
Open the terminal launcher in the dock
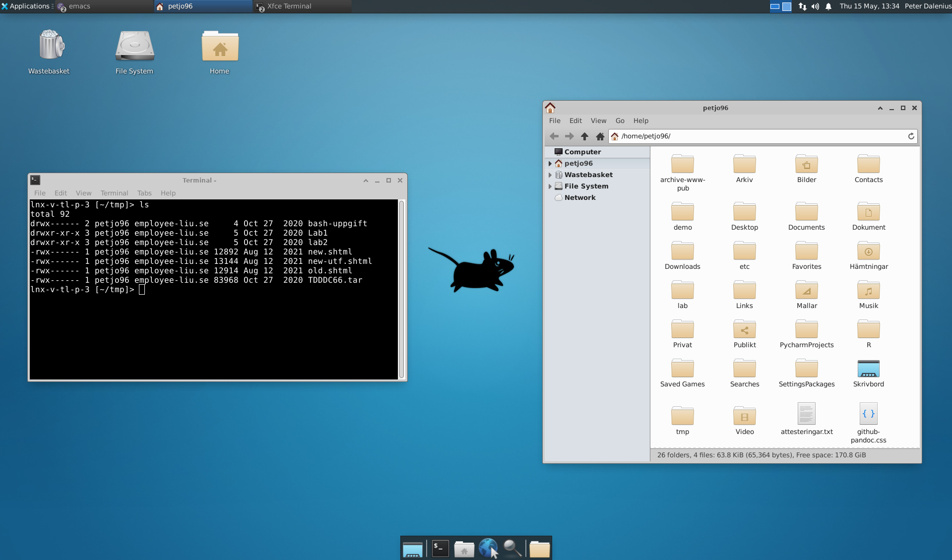point(440,549)
